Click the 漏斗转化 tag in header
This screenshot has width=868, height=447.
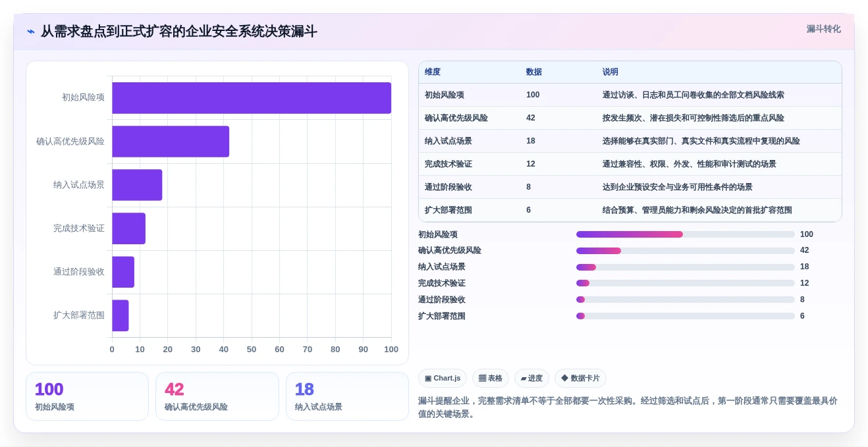click(823, 29)
